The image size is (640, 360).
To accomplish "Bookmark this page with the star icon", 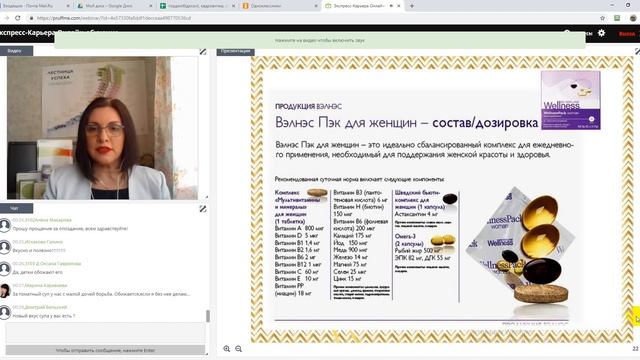I will [602, 18].
